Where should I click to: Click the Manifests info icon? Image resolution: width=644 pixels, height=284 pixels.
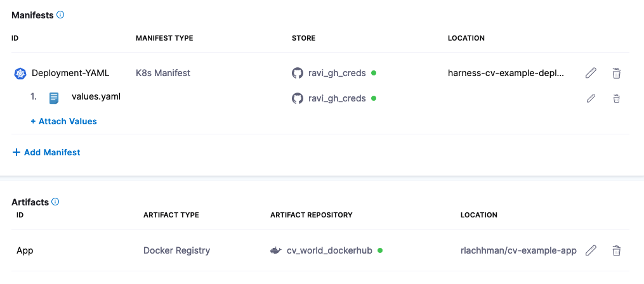[60, 15]
